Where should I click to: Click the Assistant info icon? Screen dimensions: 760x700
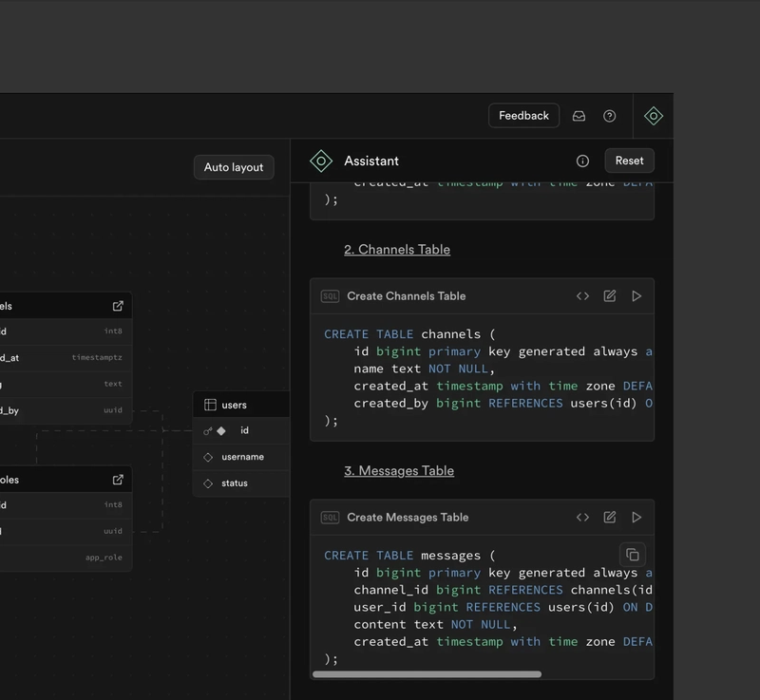pos(582,161)
